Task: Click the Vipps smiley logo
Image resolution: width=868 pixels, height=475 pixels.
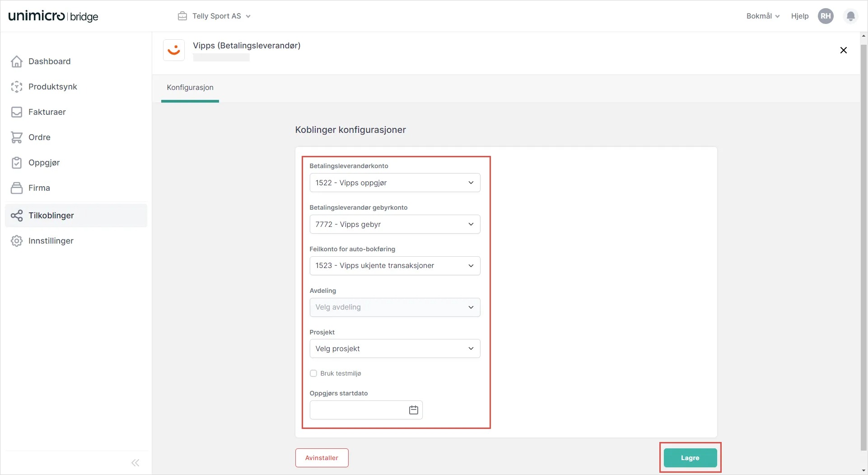Action: (x=174, y=50)
